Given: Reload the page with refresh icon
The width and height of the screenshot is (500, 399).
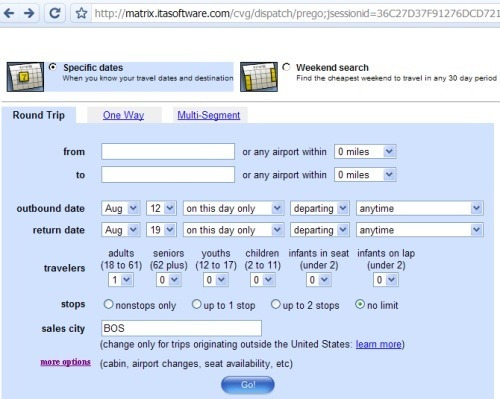Looking at the screenshot, I should click(55, 13).
